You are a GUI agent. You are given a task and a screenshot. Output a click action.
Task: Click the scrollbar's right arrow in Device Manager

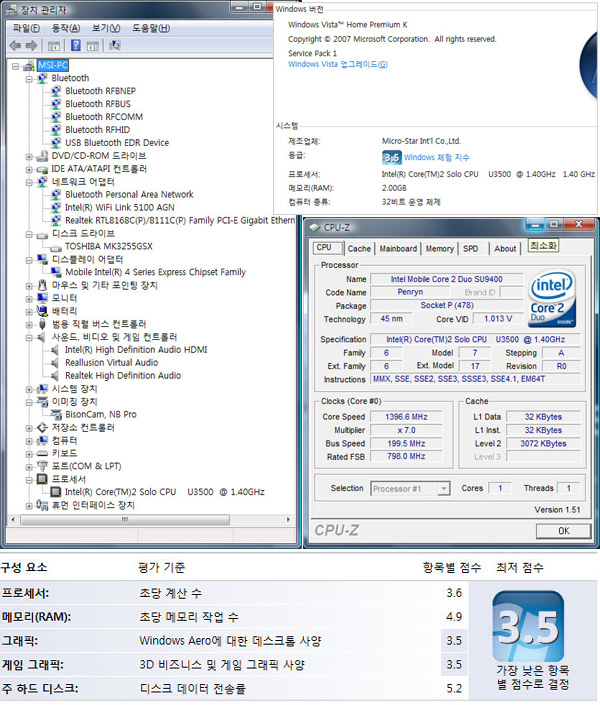point(288,520)
